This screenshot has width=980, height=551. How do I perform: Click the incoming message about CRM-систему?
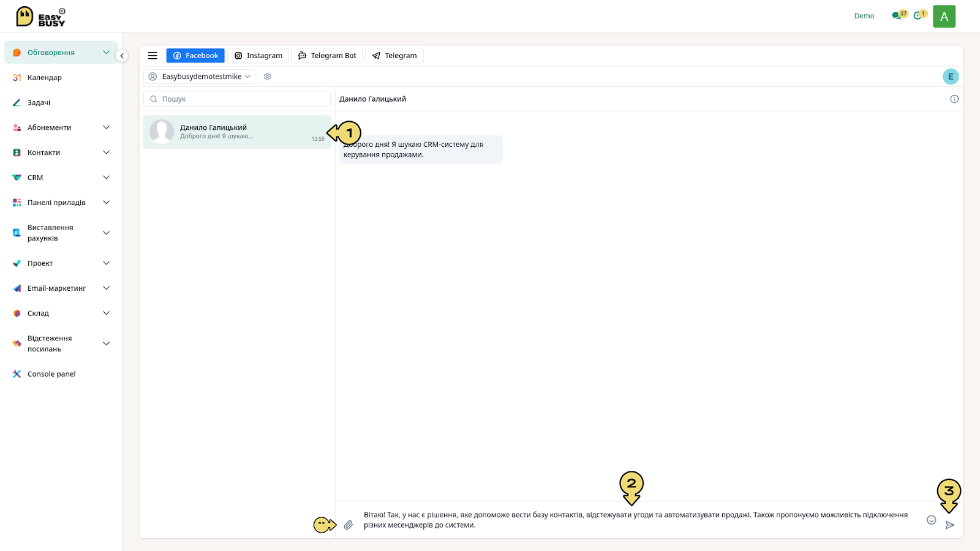(421, 149)
